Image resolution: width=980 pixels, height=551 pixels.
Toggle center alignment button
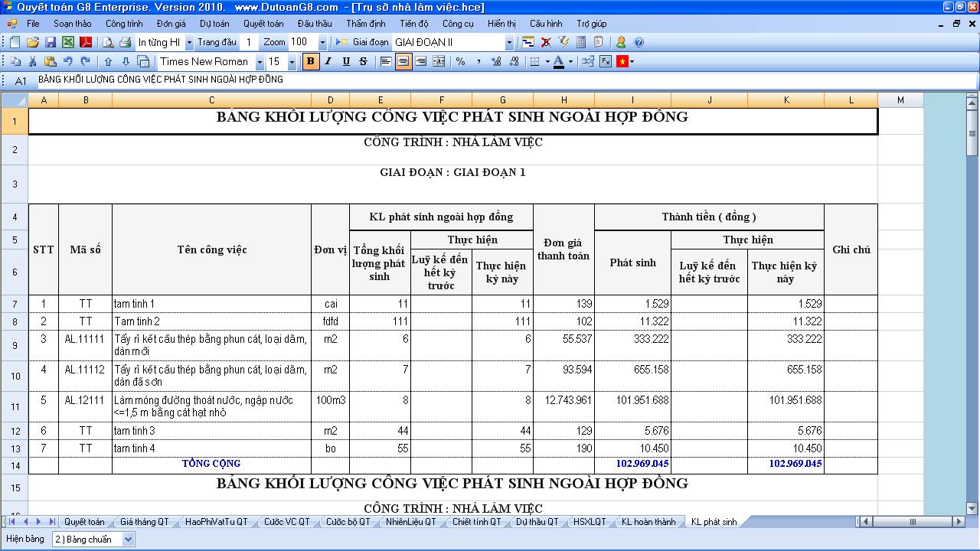click(x=403, y=61)
